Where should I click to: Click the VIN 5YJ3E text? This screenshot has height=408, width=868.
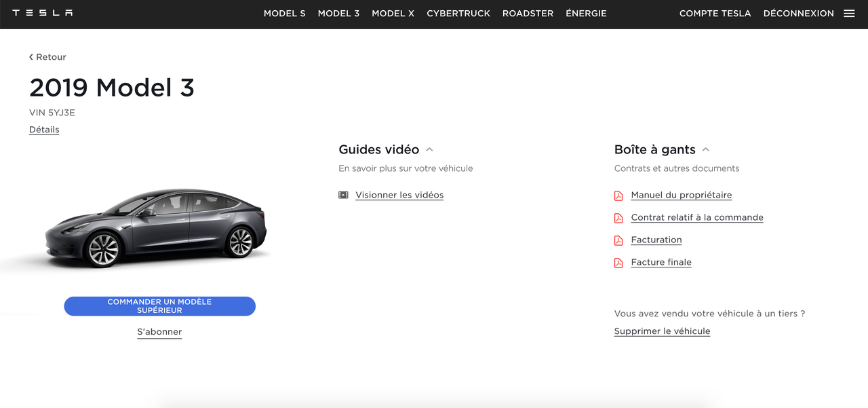52,113
